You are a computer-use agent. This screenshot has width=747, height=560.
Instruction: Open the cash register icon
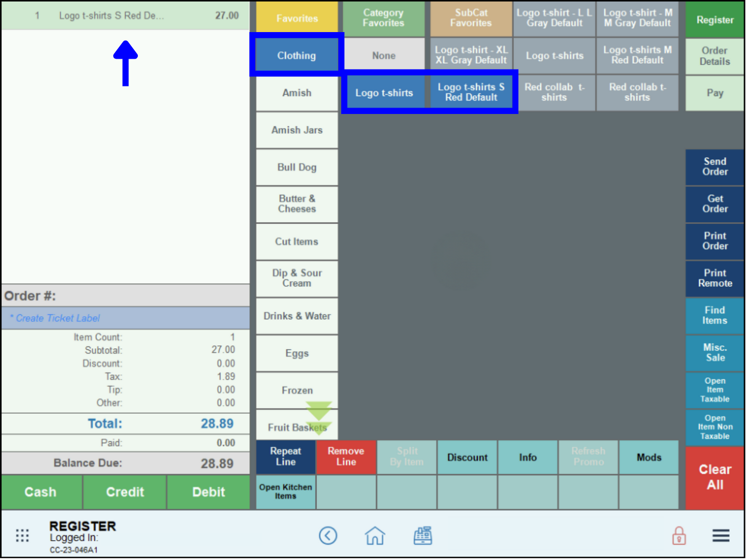[x=423, y=536]
